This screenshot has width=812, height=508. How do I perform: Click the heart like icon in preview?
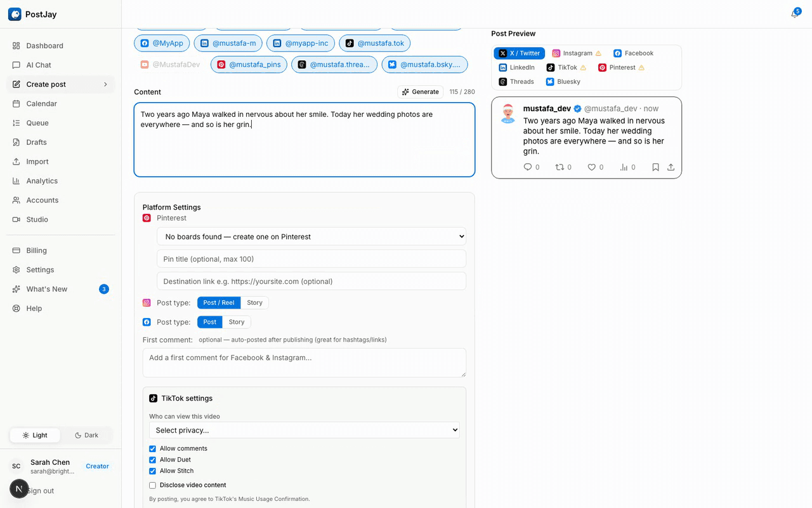tap(591, 167)
